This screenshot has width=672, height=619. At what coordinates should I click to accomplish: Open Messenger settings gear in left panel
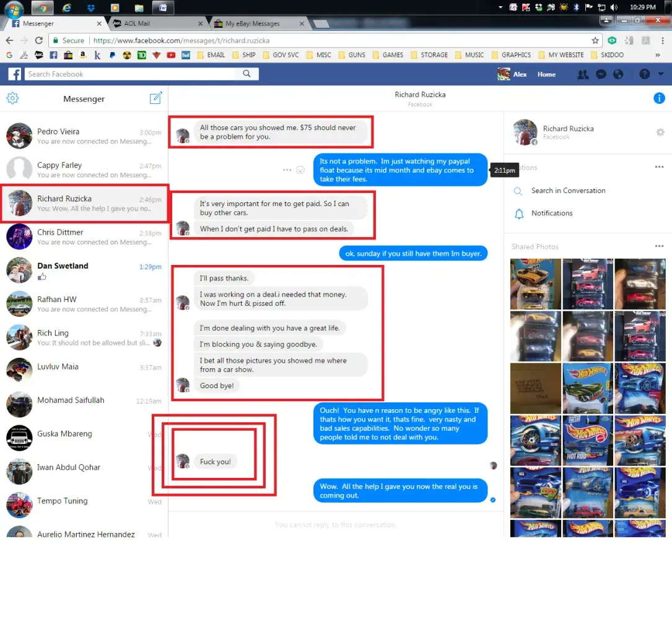click(x=12, y=98)
